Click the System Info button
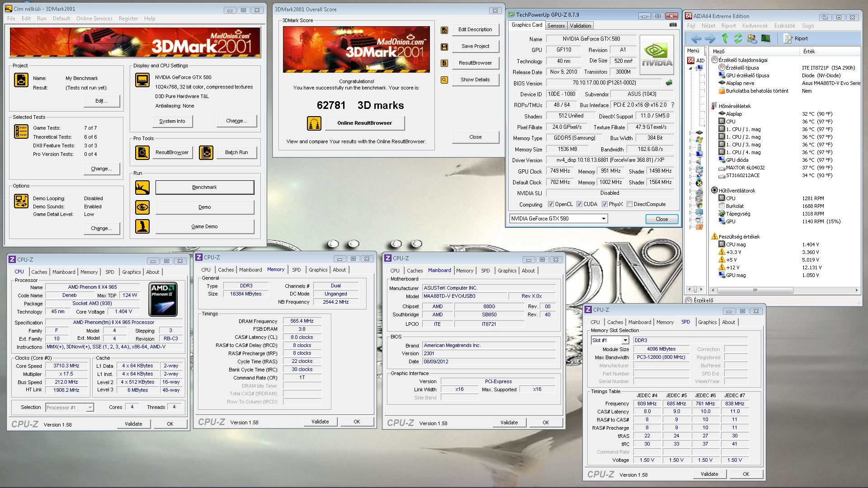The height and width of the screenshot is (488, 868). pos(172,121)
